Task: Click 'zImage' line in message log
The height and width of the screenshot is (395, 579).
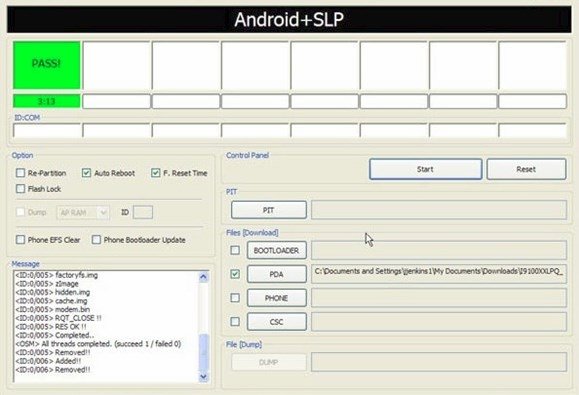Action: coord(47,284)
